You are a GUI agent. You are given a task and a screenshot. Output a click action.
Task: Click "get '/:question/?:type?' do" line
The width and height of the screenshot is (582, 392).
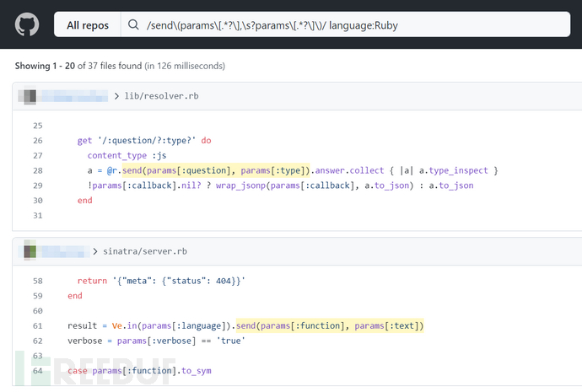[x=144, y=141]
